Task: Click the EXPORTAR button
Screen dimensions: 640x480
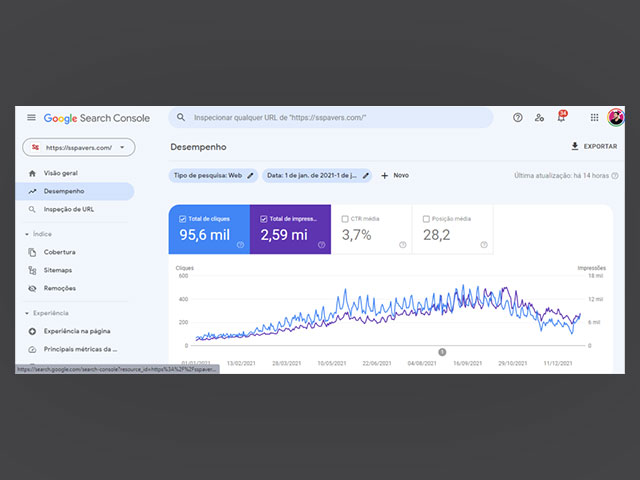Action: click(593, 147)
